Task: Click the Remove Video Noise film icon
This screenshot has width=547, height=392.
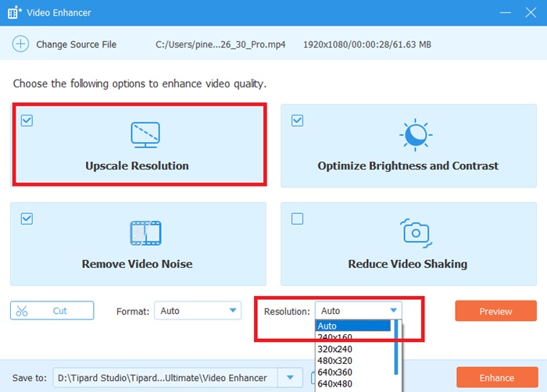Action: tap(145, 233)
